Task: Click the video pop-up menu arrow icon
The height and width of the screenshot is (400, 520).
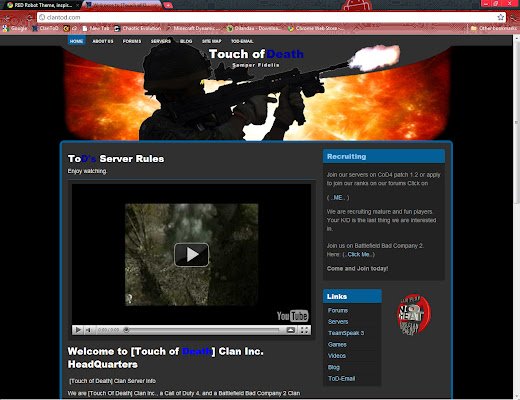Action: click(291, 330)
